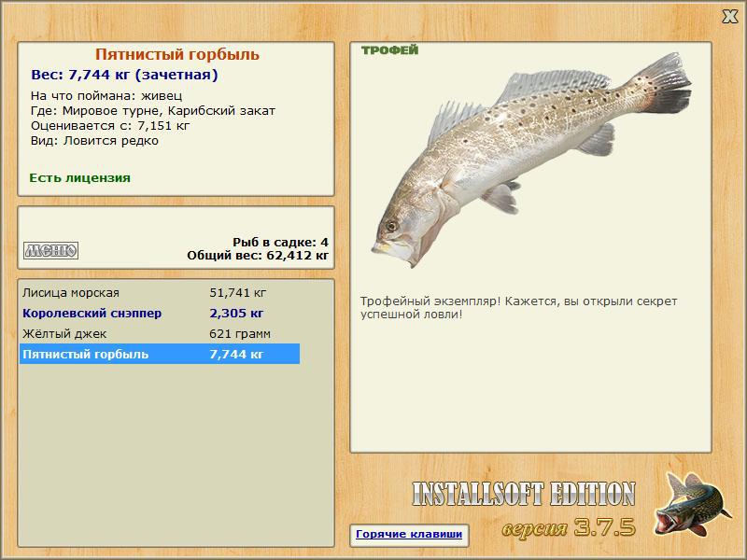Viewport: 747px width, 560px height.
Task: Click the Вид: Ловится редко line
Action: 94,141
